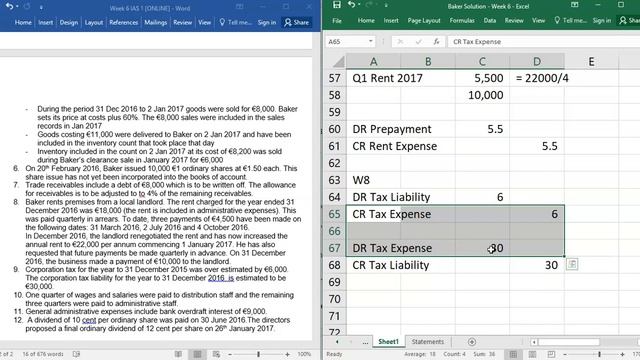Open the Home tab in Excel
The image size is (640, 360).
coord(366,20)
